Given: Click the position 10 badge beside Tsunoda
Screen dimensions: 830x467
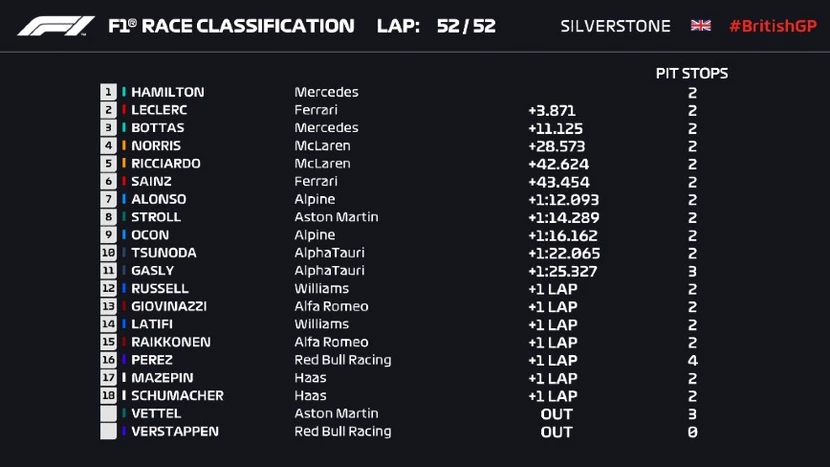Looking at the screenshot, I should click(x=108, y=253).
